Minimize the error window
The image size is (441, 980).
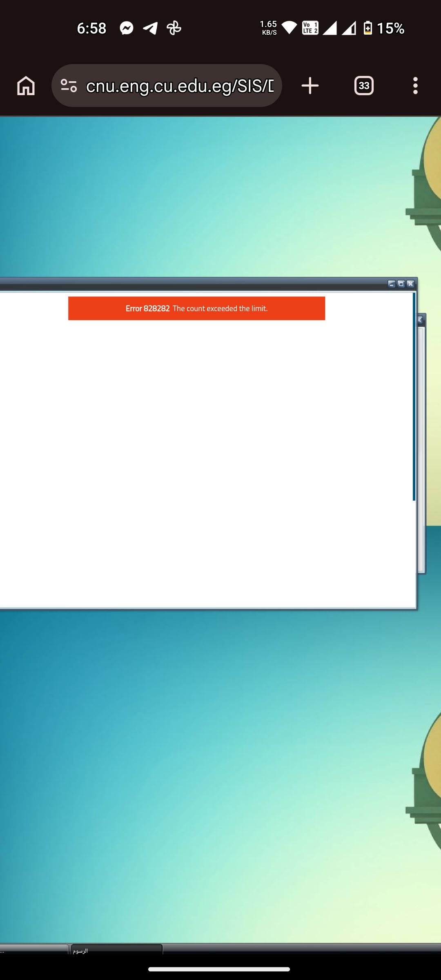click(392, 284)
